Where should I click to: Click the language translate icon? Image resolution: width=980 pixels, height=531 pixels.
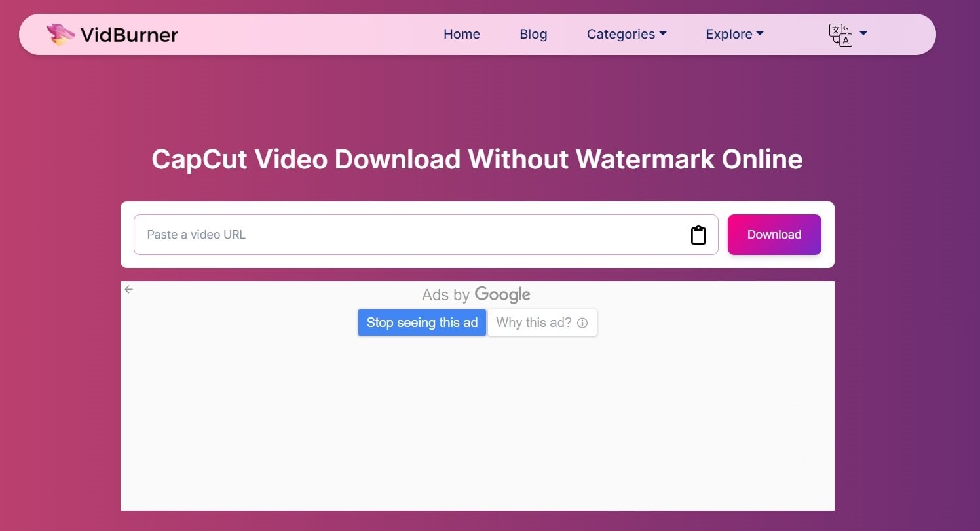point(840,34)
